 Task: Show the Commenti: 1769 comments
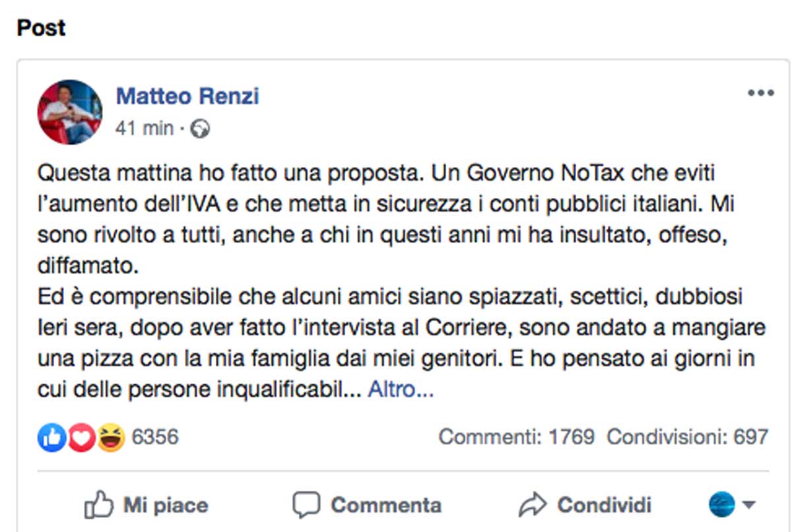[516, 437]
